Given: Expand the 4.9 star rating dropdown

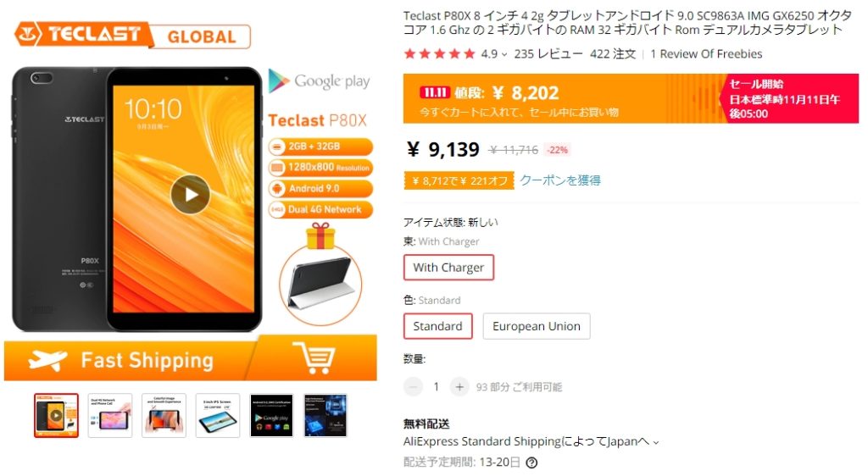Looking at the screenshot, I should [504, 54].
